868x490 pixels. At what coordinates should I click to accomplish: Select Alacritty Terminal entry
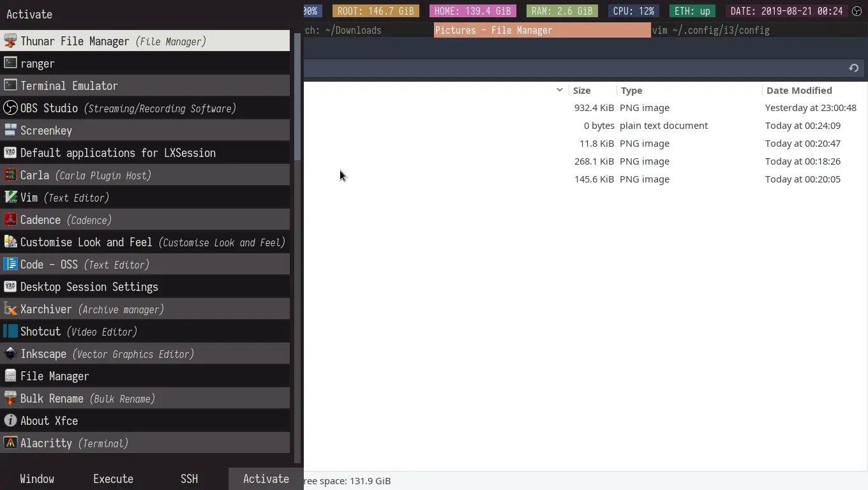pos(145,443)
